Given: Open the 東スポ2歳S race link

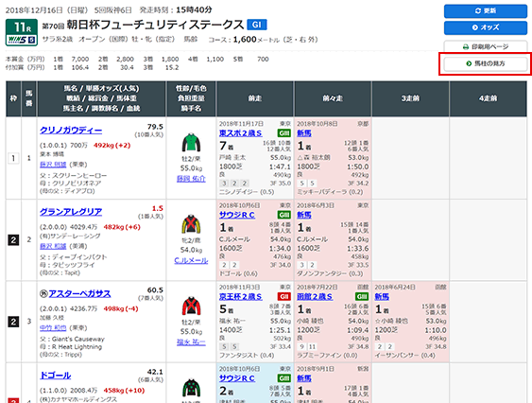Looking at the screenshot, I should click(241, 133).
